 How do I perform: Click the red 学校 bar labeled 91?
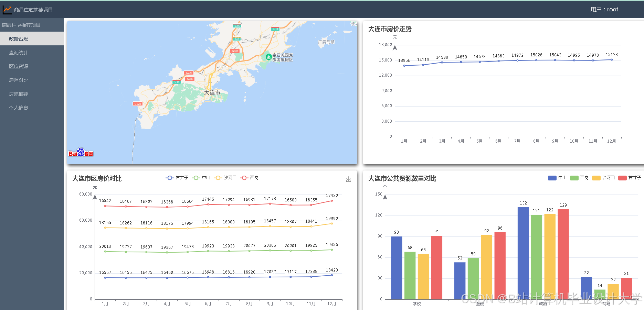click(x=437, y=268)
